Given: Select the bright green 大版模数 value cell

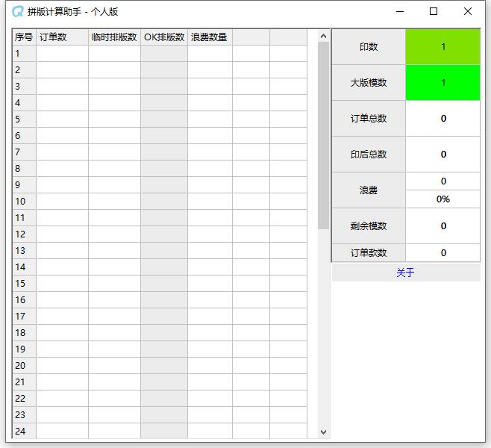Looking at the screenshot, I should [442, 83].
